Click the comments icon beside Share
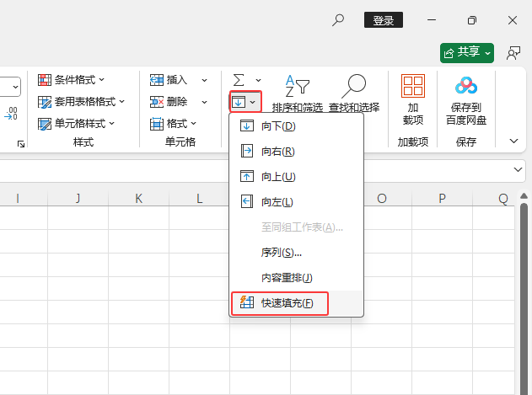This screenshot has height=395, width=532. pos(513,52)
